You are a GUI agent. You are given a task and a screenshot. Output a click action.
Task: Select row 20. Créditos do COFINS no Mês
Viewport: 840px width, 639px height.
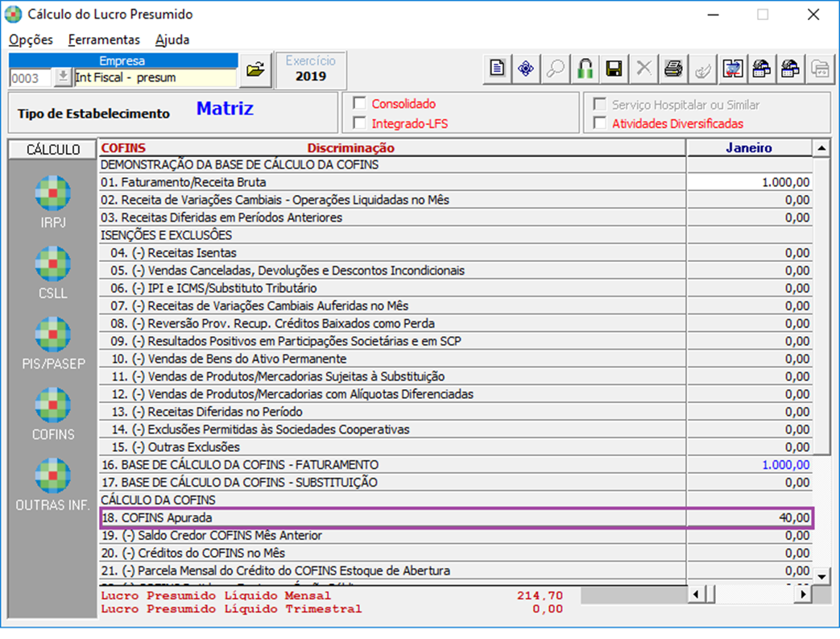tap(392, 554)
